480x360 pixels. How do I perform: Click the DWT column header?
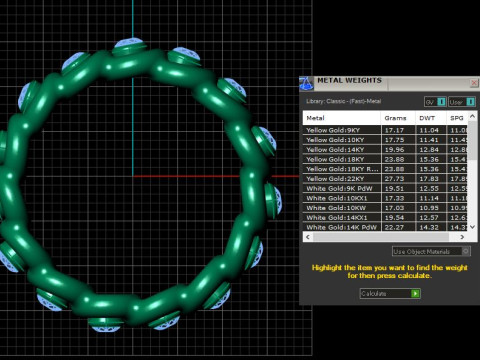click(430, 118)
